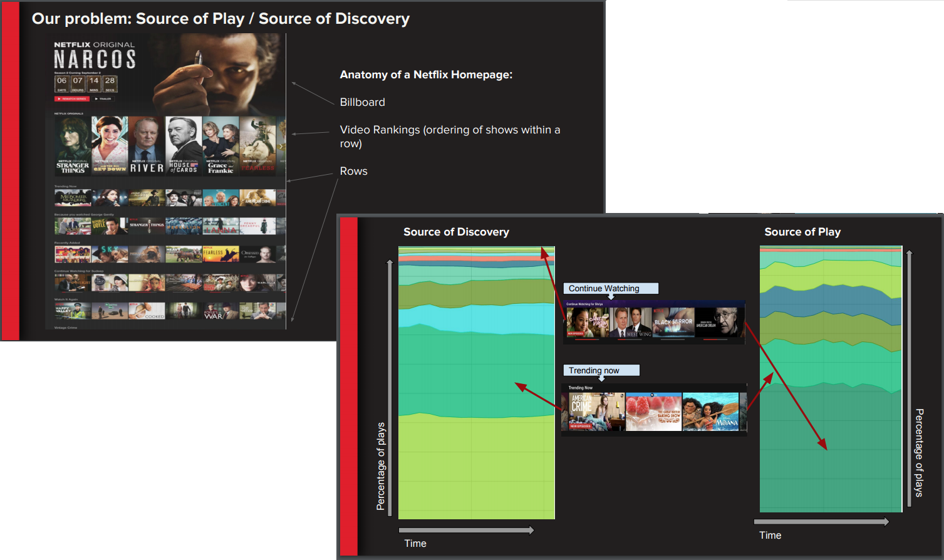
Task: Open the Marcella thumbnail
Action: click(257, 283)
